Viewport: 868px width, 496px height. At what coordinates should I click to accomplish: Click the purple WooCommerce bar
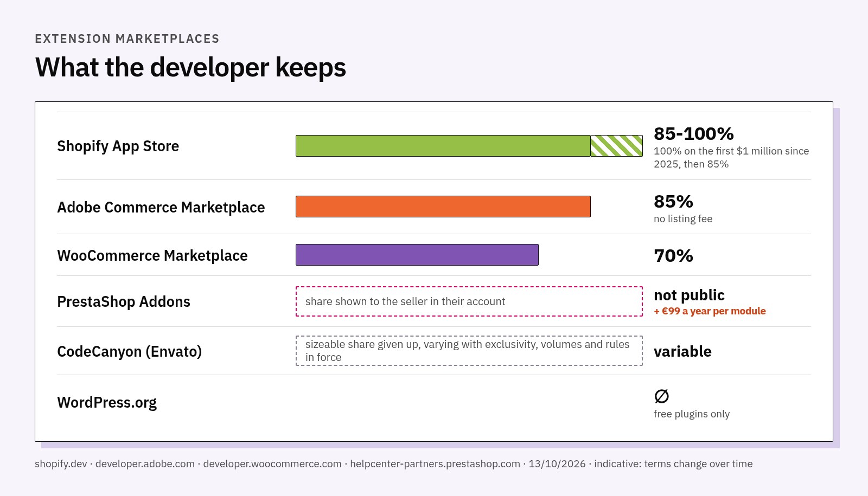click(417, 255)
